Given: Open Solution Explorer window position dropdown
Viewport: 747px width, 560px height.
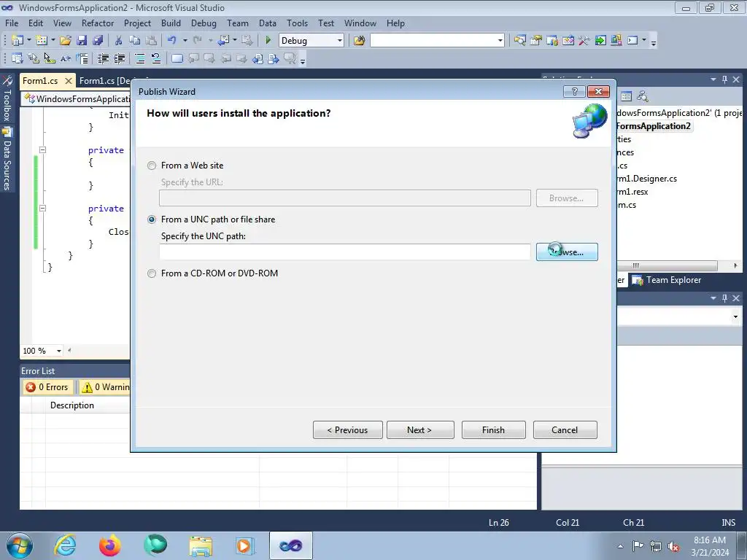Looking at the screenshot, I should pos(713,79).
